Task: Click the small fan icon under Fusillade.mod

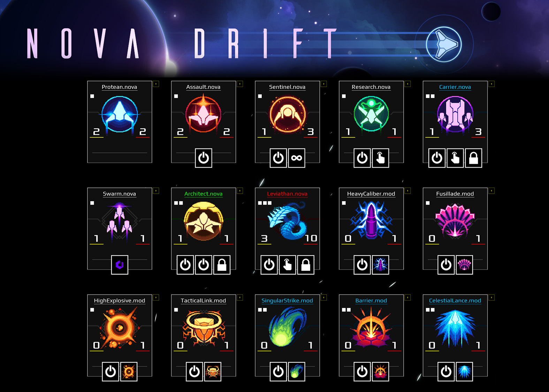Action: [464, 265]
